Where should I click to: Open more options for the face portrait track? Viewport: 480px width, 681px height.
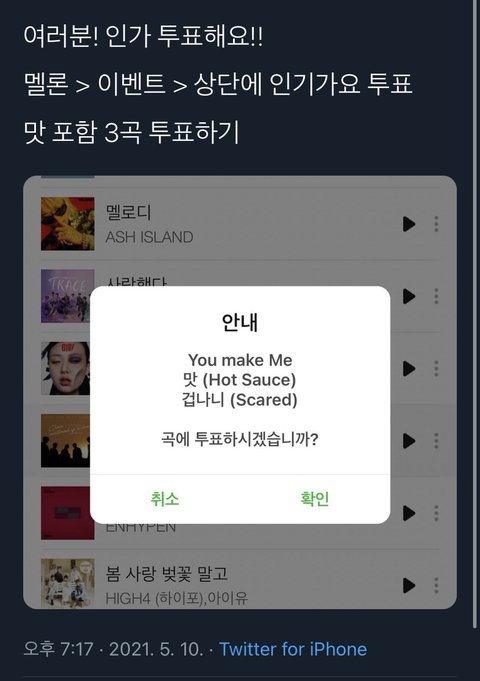click(x=436, y=369)
